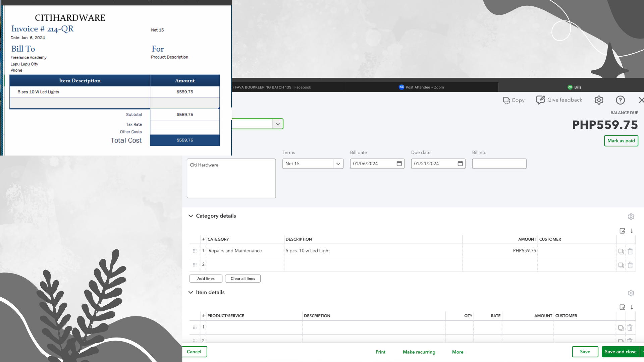Open Due date calendar picker

pyautogui.click(x=460, y=164)
